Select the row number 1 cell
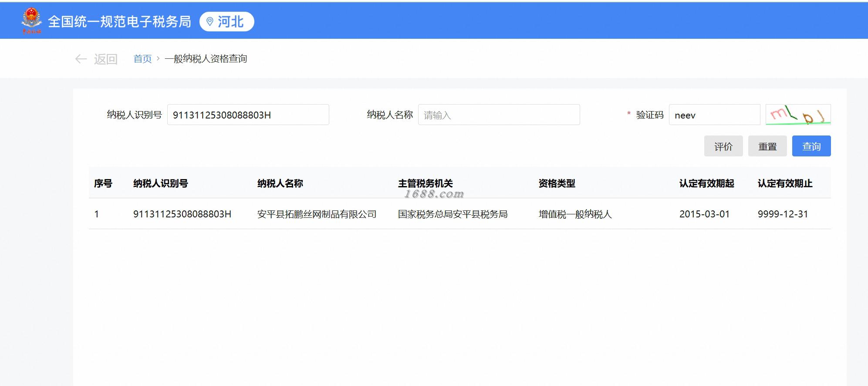Screen dimensions: 868x386 (x=97, y=214)
